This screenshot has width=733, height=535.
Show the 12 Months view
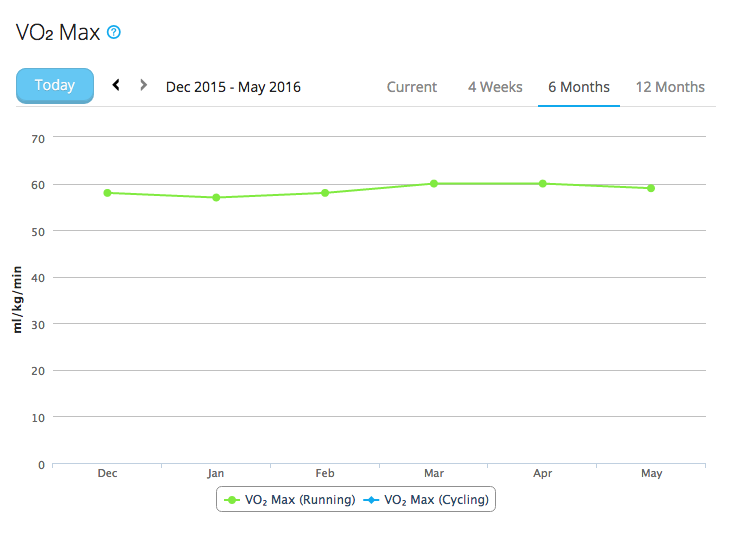click(670, 87)
